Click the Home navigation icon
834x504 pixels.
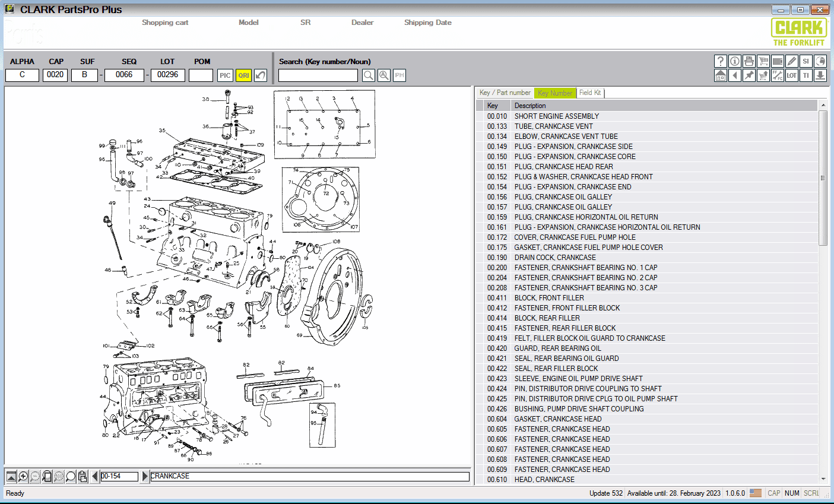click(720, 75)
